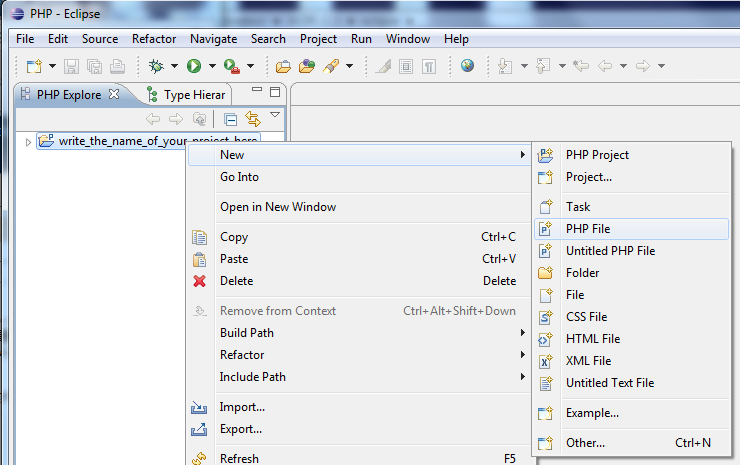Open the Run dropdown arrow

tap(212, 66)
